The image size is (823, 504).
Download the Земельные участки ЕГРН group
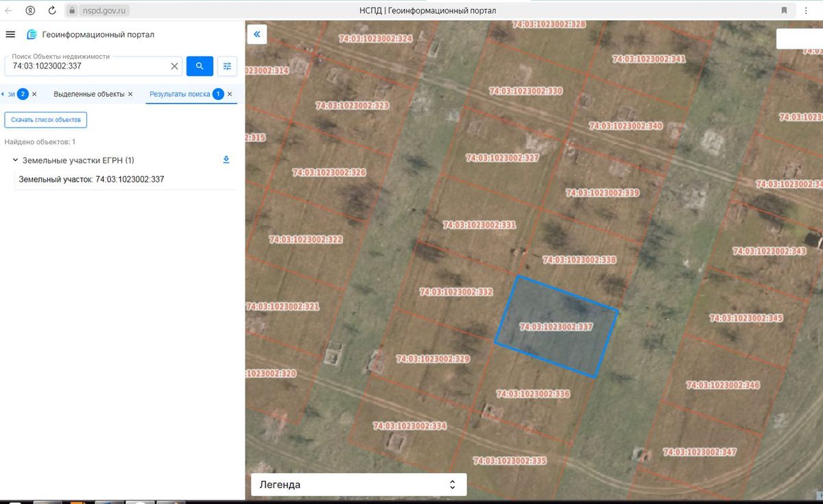(x=226, y=160)
